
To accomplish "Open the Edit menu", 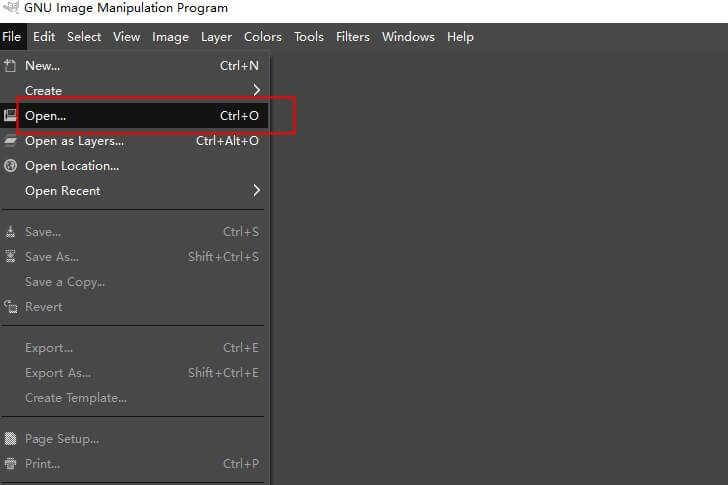I will click(44, 37).
